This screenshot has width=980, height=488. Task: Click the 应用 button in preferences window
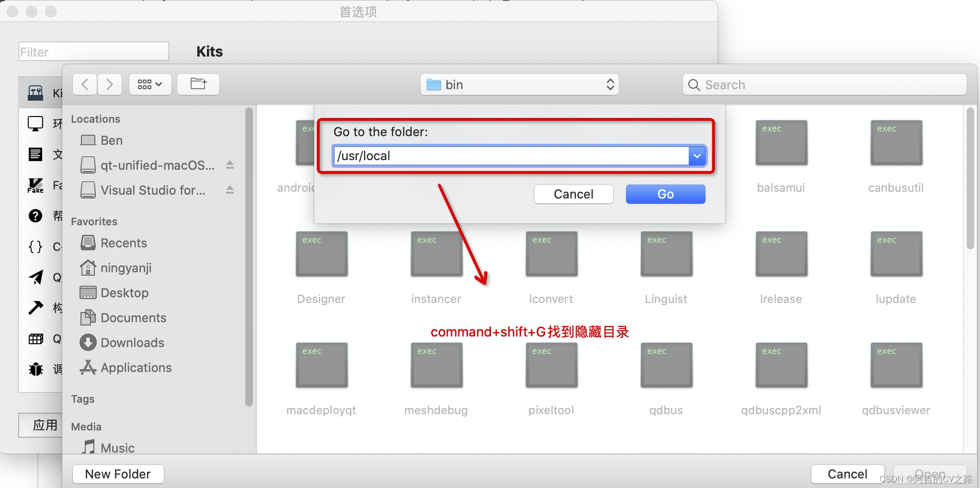(x=41, y=425)
